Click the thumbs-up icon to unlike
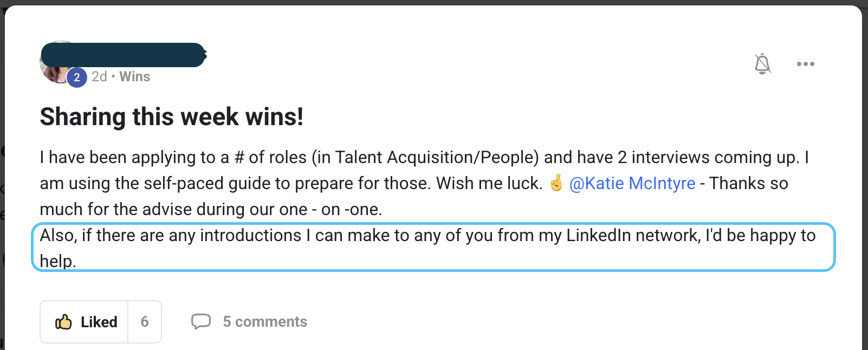The width and height of the screenshot is (868, 350). pos(63,322)
